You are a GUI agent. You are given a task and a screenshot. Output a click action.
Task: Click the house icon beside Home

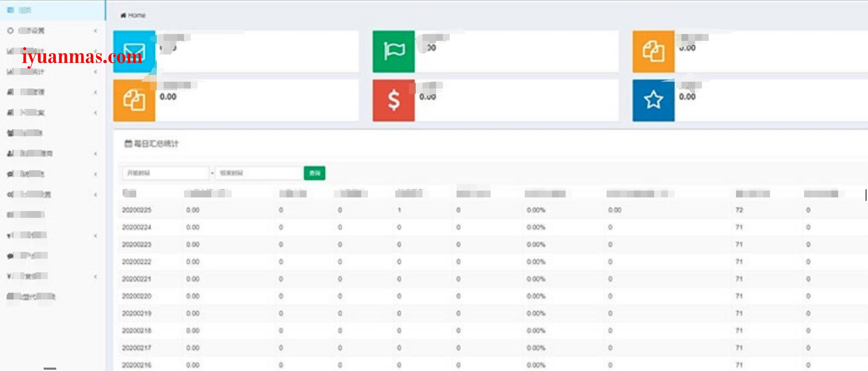pos(124,15)
